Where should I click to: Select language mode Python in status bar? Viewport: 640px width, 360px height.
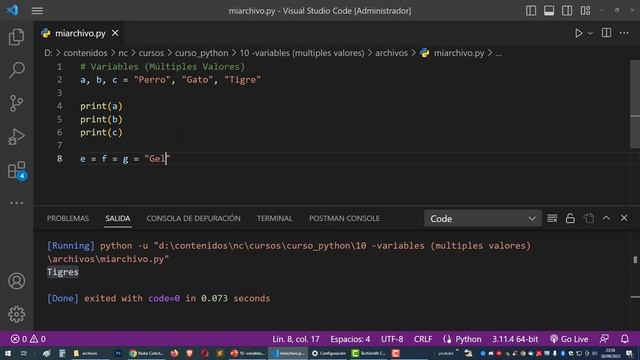tap(468, 339)
